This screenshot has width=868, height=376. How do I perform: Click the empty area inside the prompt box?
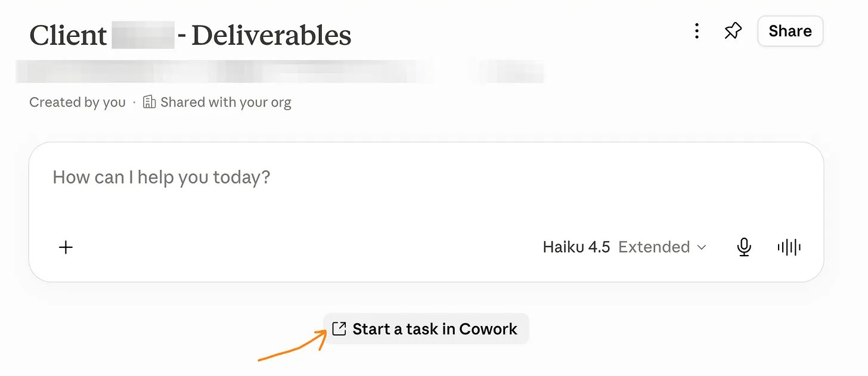click(426, 212)
